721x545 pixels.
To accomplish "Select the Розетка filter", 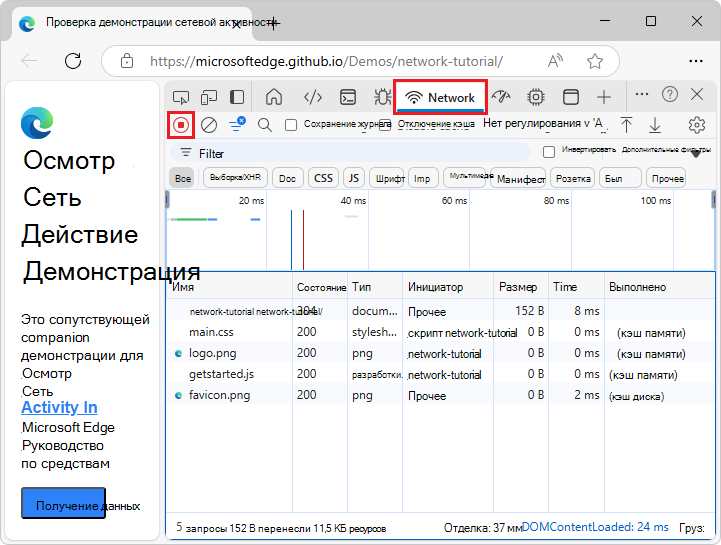I will pos(572,178).
